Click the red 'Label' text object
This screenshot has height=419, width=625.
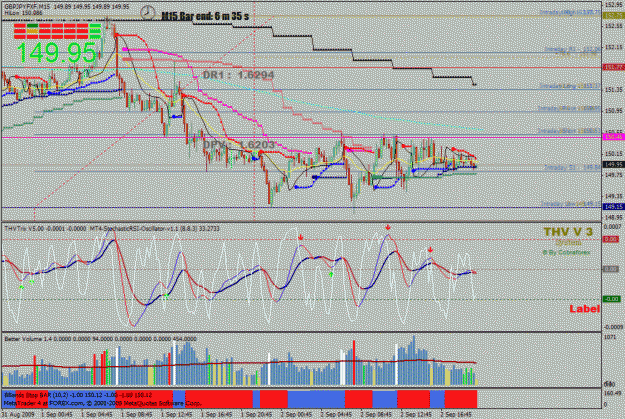pos(584,309)
